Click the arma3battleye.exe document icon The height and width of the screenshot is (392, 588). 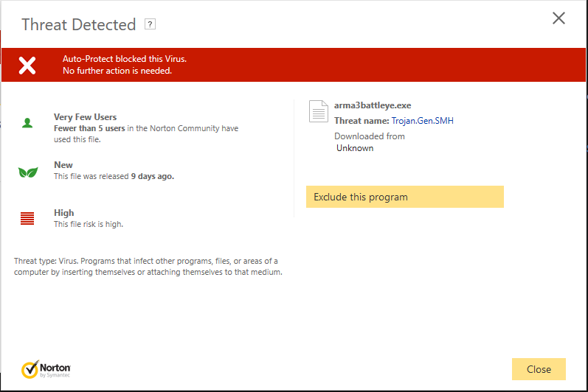(319, 111)
